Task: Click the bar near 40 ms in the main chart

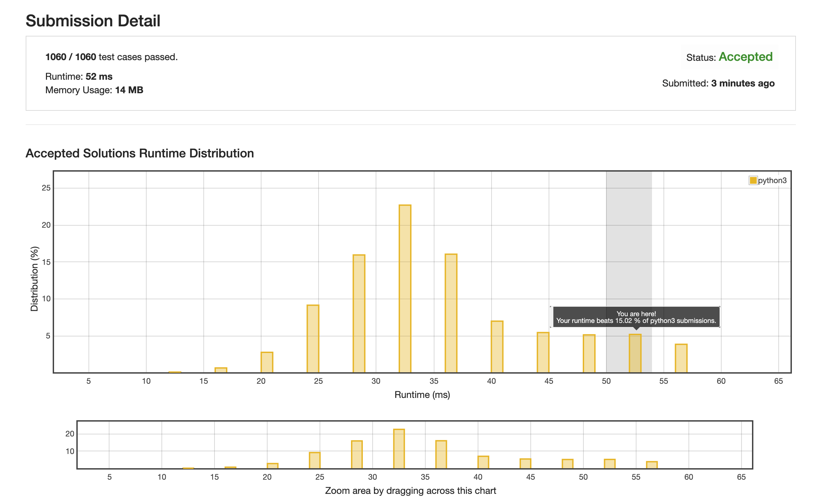Action: pyautogui.click(x=497, y=347)
